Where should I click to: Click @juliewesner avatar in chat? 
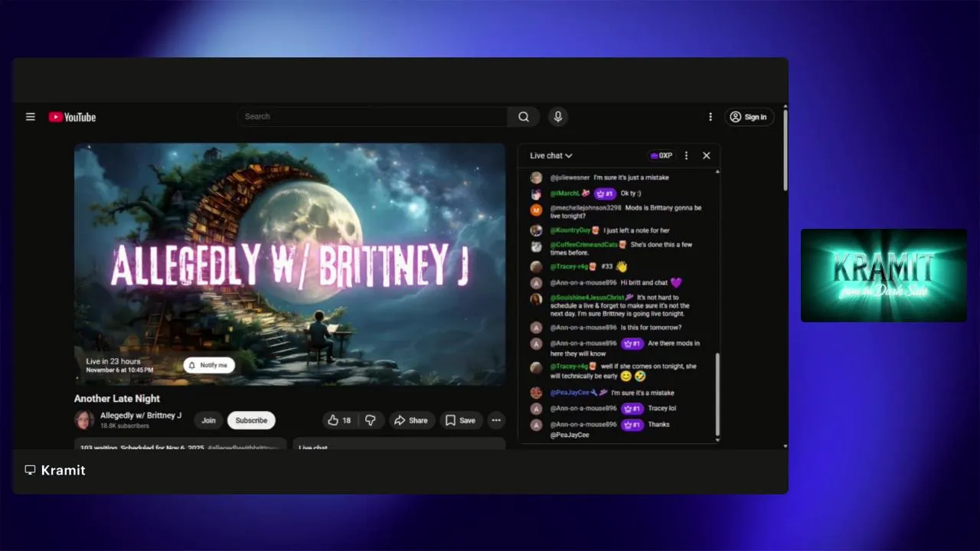click(x=536, y=178)
